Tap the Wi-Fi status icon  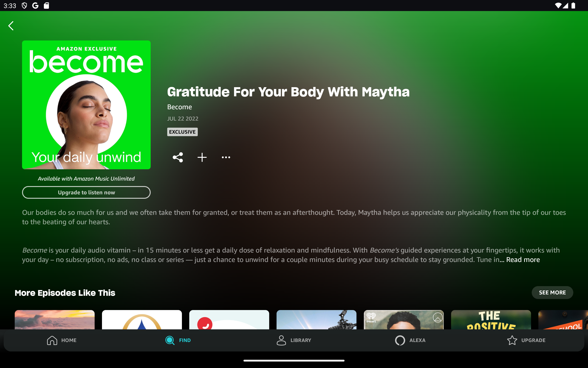click(558, 6)
